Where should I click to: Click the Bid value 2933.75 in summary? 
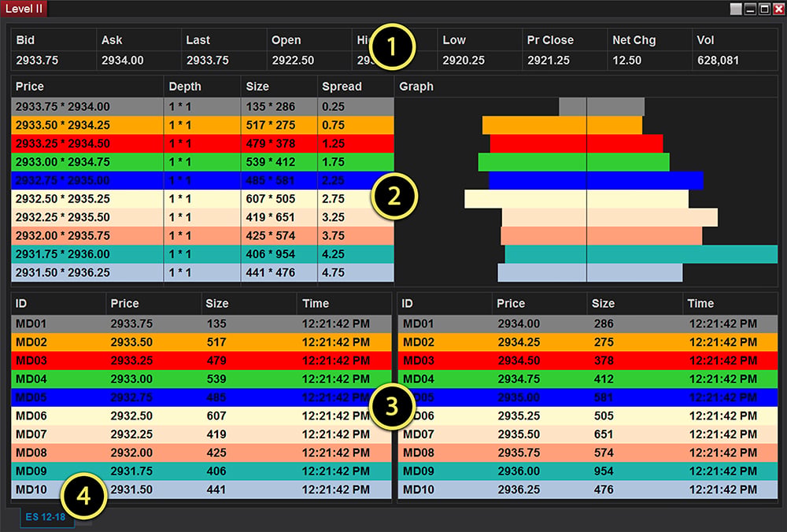pos(37,61)
